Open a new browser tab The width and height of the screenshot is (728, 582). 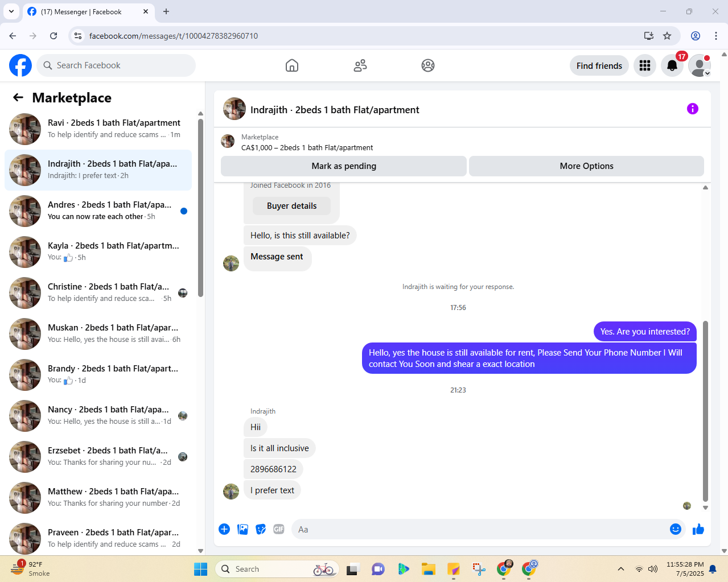point(166,11)
